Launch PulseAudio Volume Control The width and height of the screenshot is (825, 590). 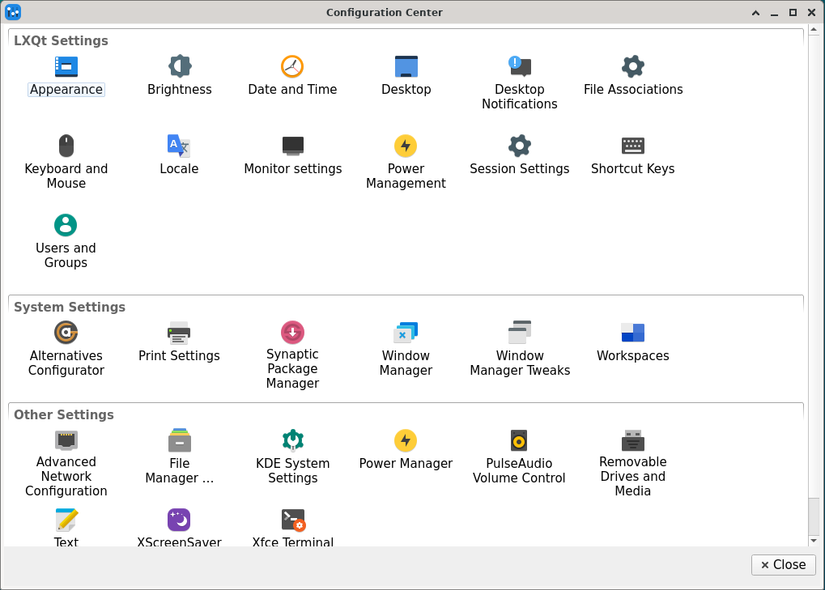coord(519,441)
